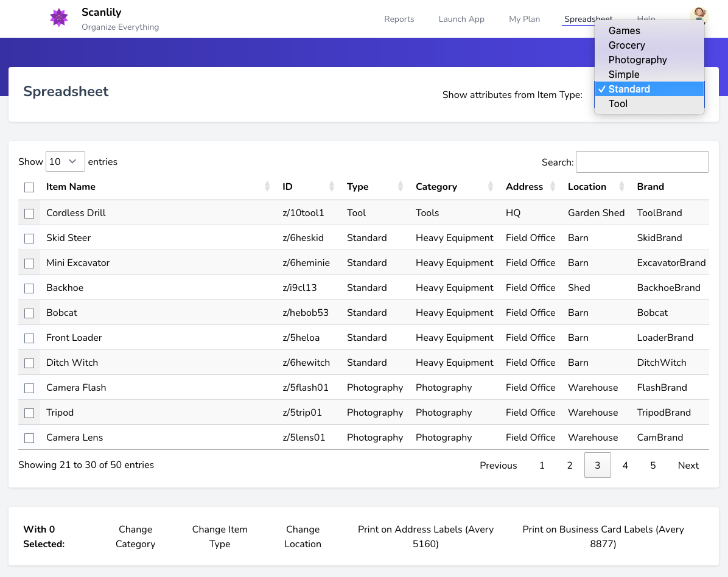Sort by Type column arrows
The image size is (728, 577).
[401, 187]
